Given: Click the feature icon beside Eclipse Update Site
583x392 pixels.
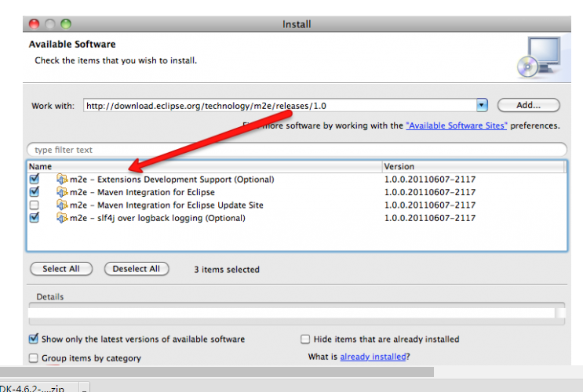Looking at the screenshot, I should click(62, 205).
